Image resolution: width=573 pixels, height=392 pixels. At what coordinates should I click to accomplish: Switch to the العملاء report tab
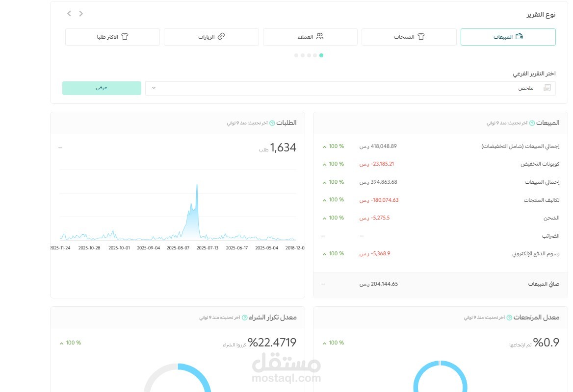[311, 36]
